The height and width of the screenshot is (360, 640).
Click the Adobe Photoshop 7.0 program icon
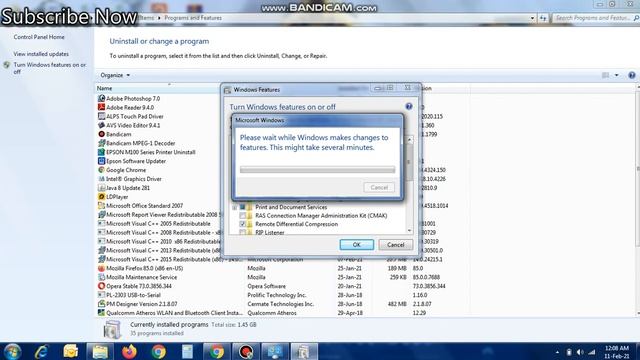(x=101, y=98)
